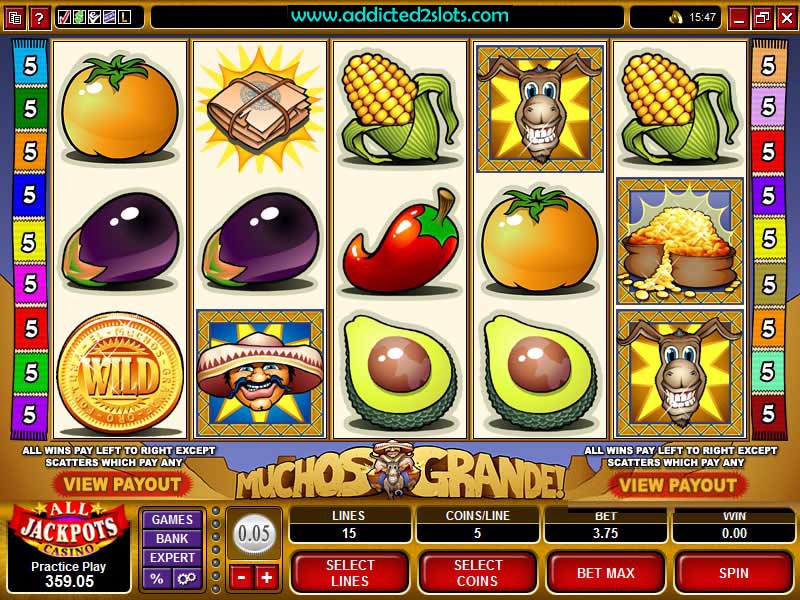Click the red checkmark icon in the top strip

[64, 17]
